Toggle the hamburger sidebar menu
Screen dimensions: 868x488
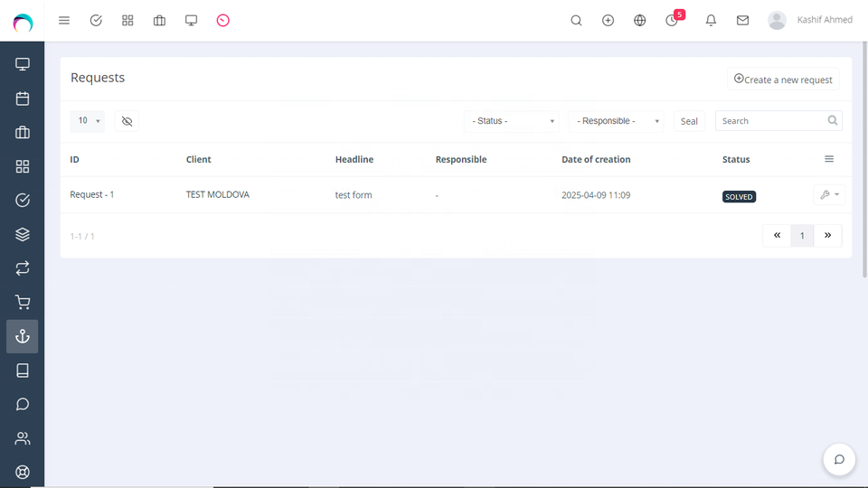64,20
